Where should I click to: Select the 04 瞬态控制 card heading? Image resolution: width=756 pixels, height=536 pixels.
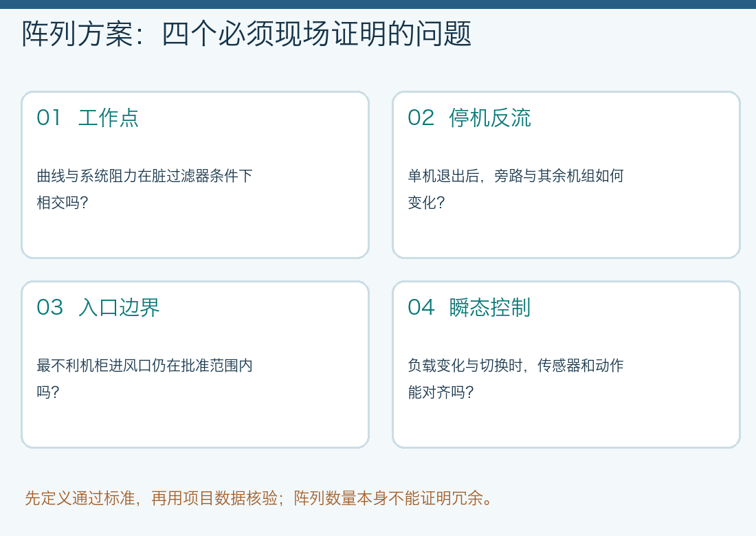(469, 308)
